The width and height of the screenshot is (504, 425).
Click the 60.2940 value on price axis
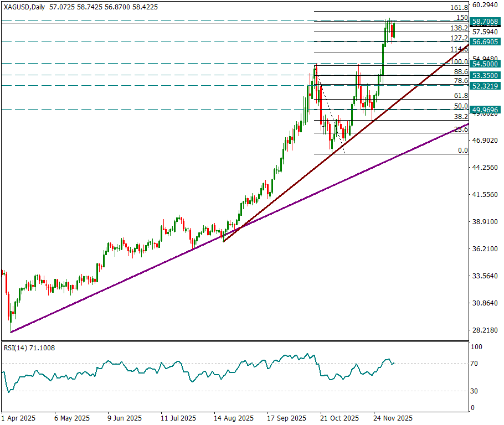486,5
